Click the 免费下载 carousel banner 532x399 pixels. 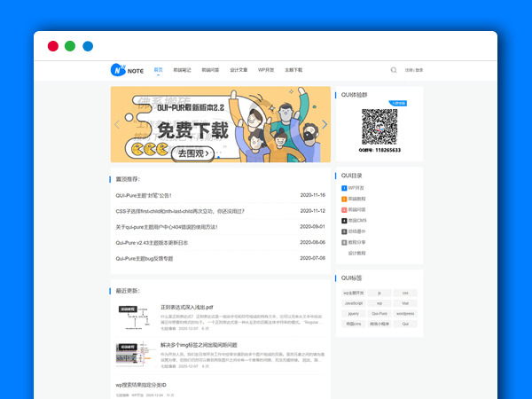tap(220, 125)
